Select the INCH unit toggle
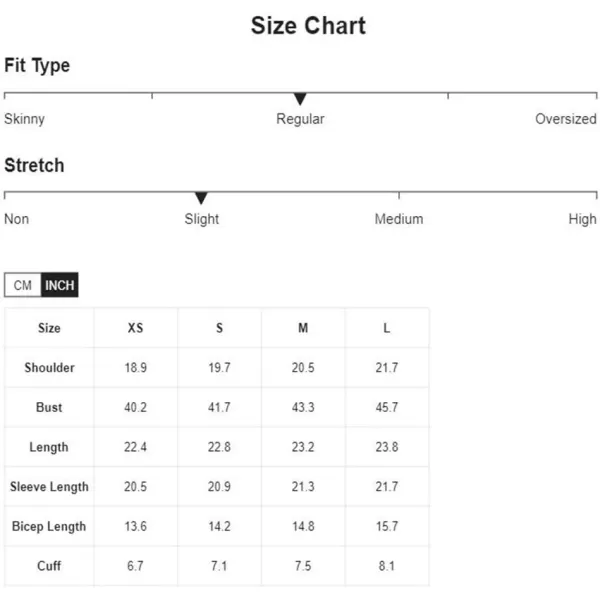The height and width of the screenshot is (600, 600). (60, 285)
